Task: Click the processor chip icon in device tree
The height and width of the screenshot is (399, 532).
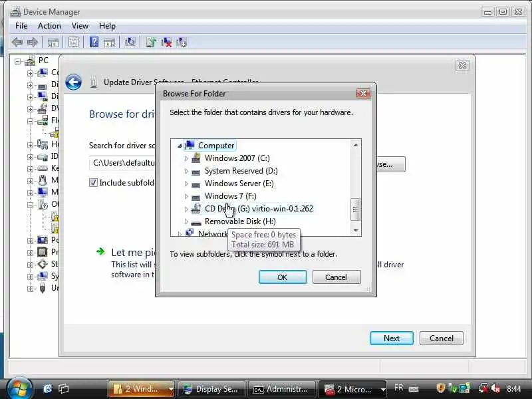Action: pyautogui.click(x=43, y=252)
